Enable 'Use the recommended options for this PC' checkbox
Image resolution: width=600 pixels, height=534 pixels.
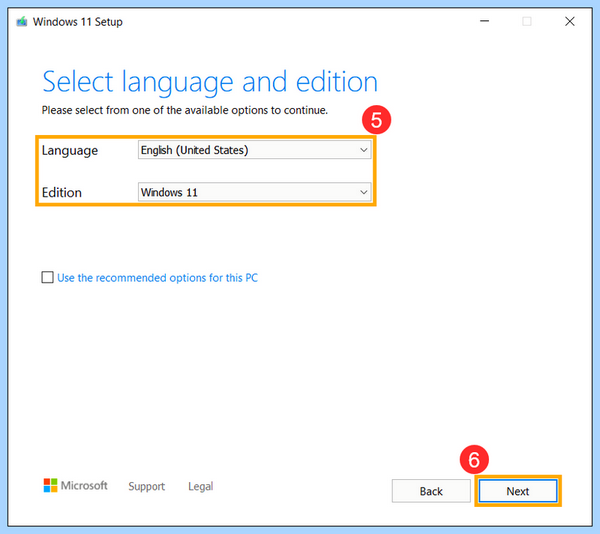47,277
